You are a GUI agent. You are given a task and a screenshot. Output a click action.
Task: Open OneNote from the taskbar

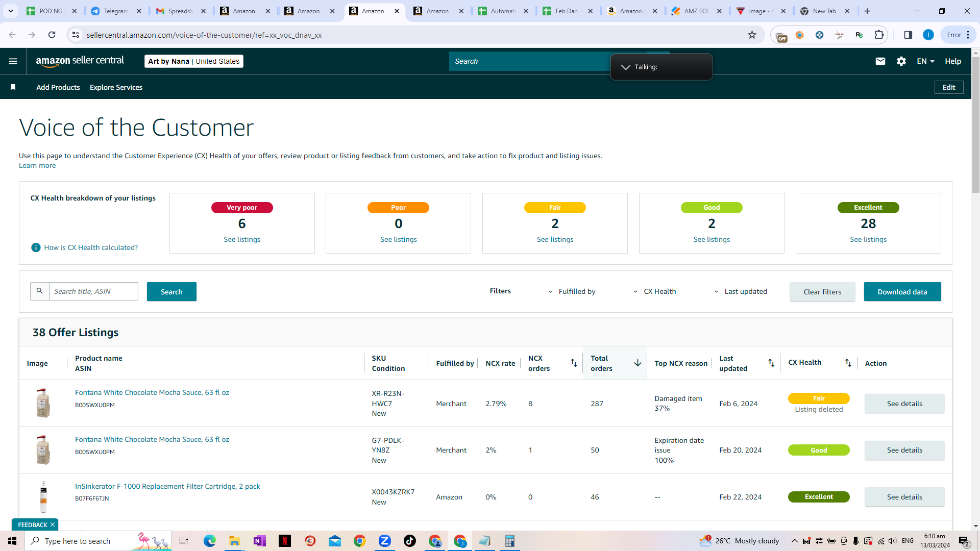click(259, 541)
